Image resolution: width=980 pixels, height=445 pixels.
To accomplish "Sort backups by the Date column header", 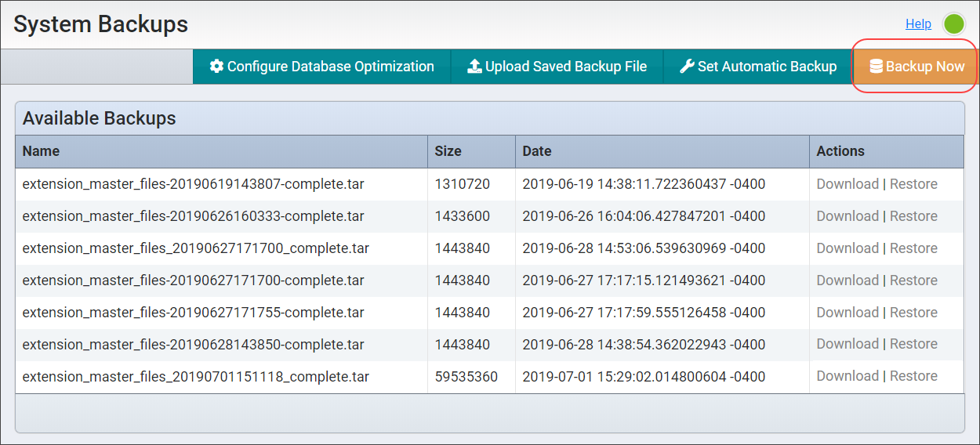I will (662, 151).
